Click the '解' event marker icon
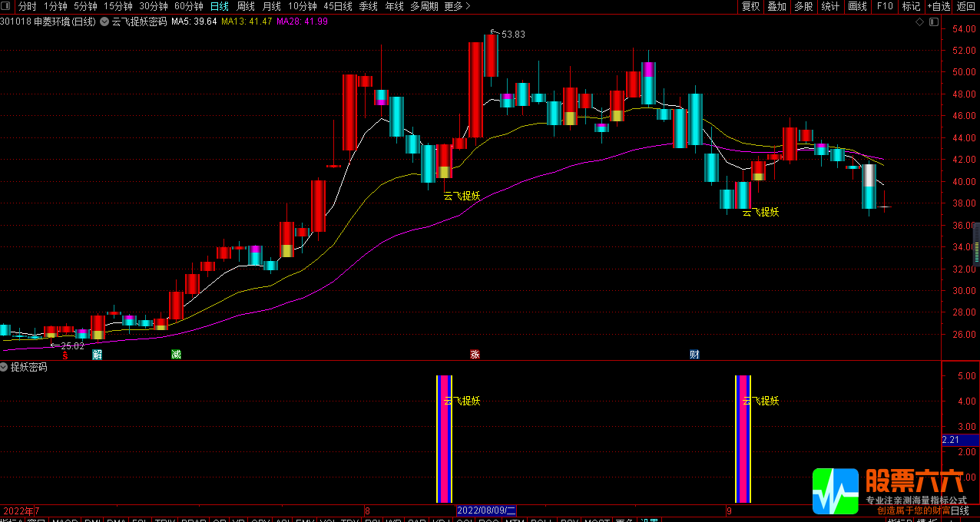 point(98,355)
